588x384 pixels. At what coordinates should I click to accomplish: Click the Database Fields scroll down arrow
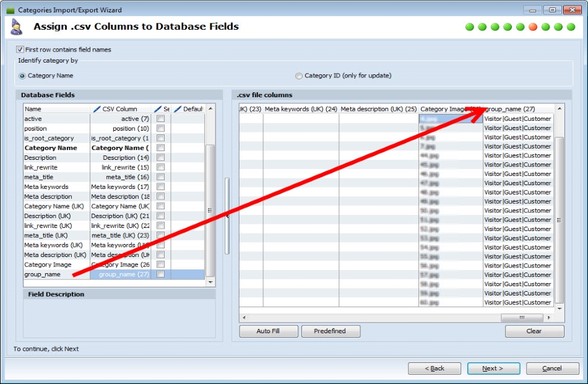[210, 282]
